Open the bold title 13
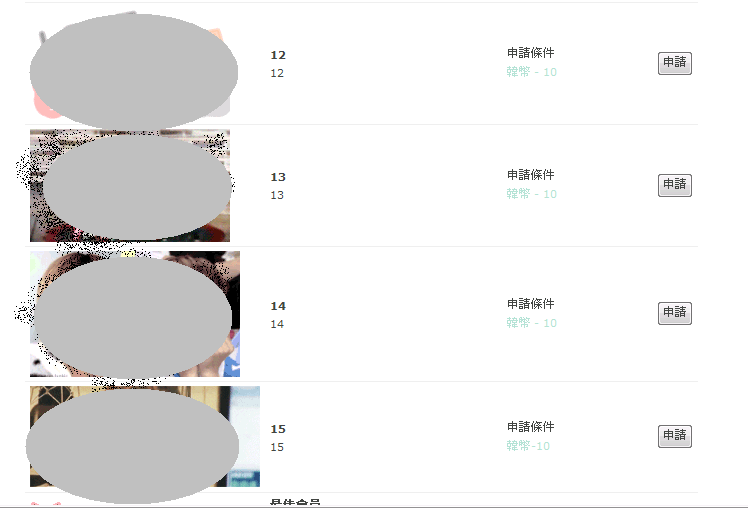This screenshot has width=748, height=508. point(278,177)
